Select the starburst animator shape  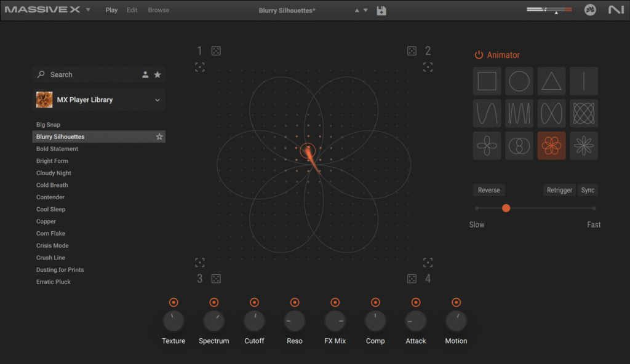click(584, 146)
